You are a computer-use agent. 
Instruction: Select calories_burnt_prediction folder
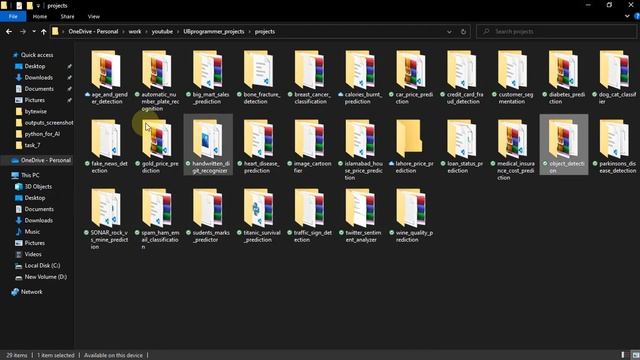(361, 77)
